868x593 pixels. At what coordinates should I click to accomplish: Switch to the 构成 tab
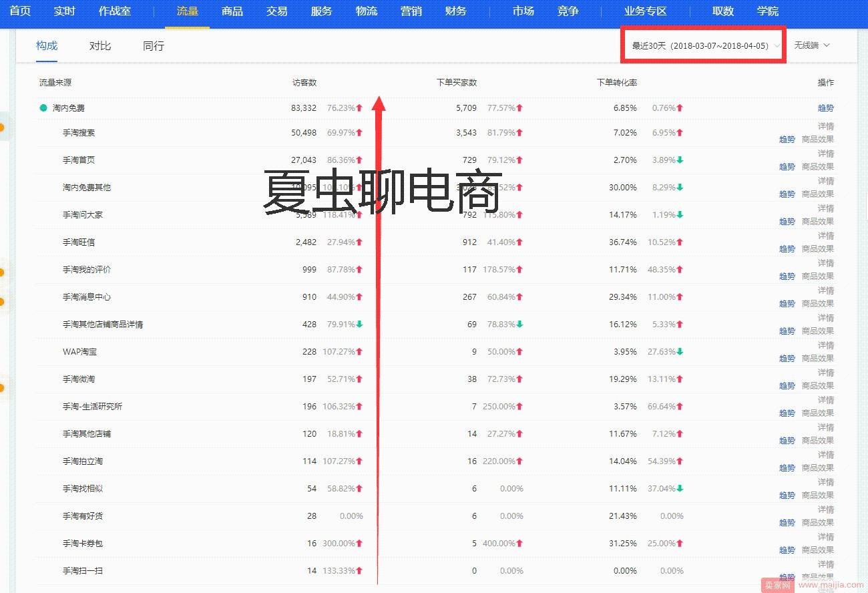(x=47, y=46)
